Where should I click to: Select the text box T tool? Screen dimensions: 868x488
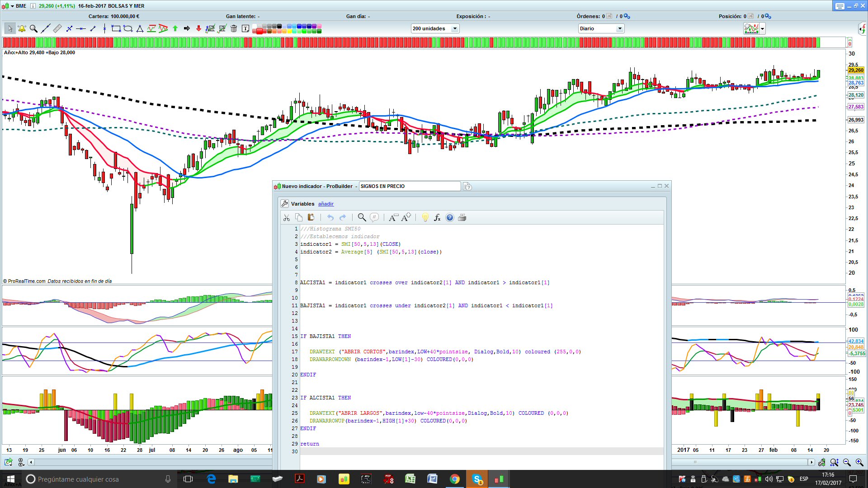[245, 28]
